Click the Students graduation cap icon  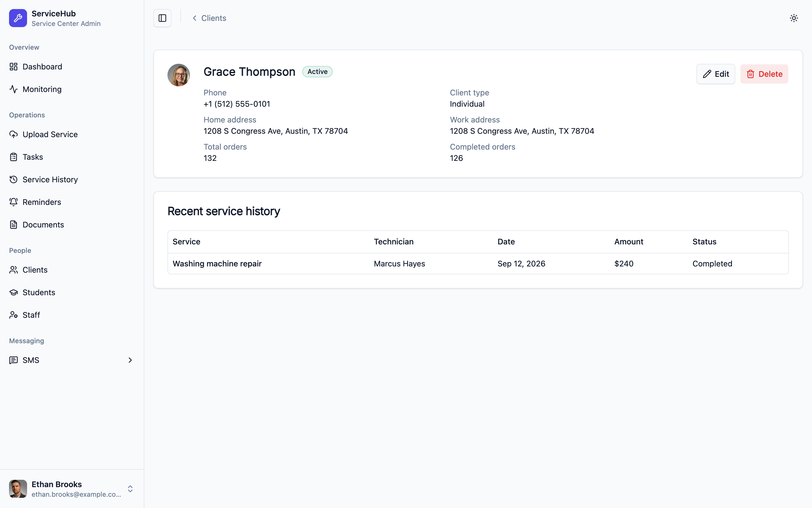tap(14, 292)
